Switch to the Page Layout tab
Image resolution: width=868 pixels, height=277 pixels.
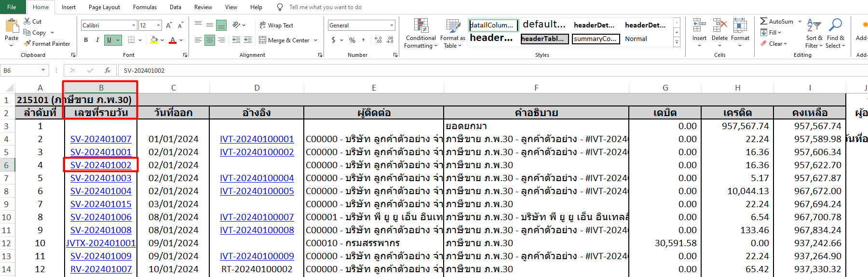pyautogui.click(x=104, y=7)
